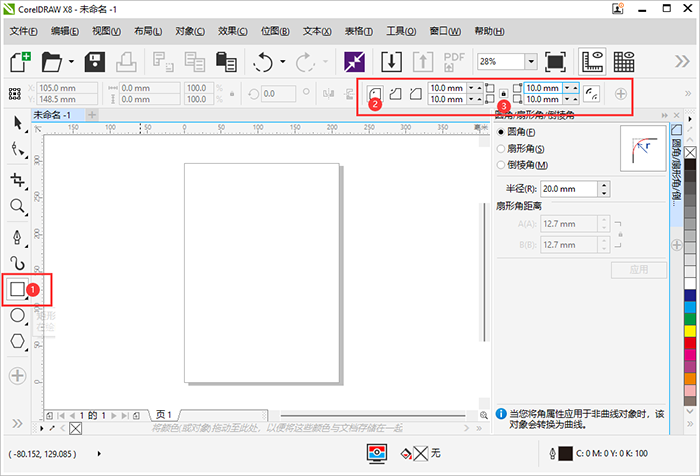The image size is (700, 476).
Task: Select the Rectangle tool in toolbox
Action: point(17,289)
